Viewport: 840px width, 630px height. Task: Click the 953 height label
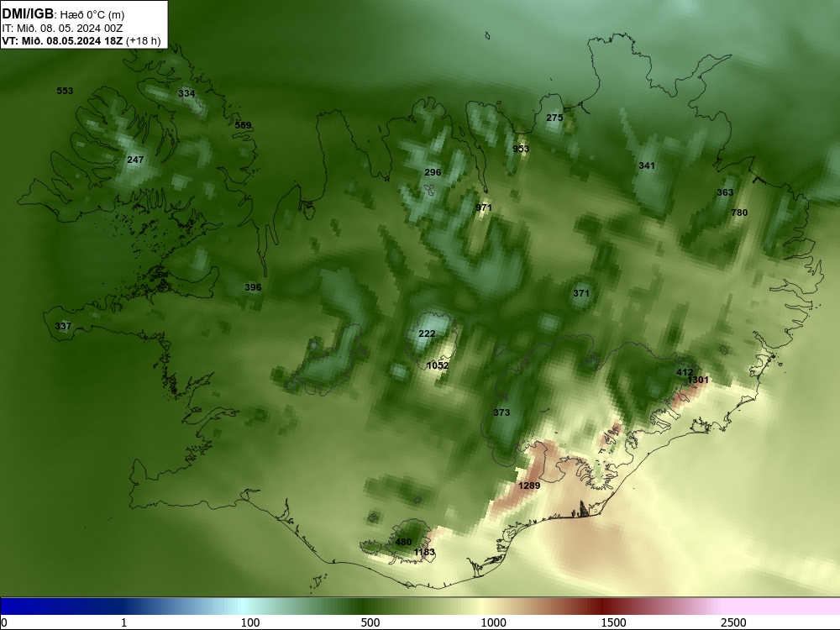click(x=521, y=149)
